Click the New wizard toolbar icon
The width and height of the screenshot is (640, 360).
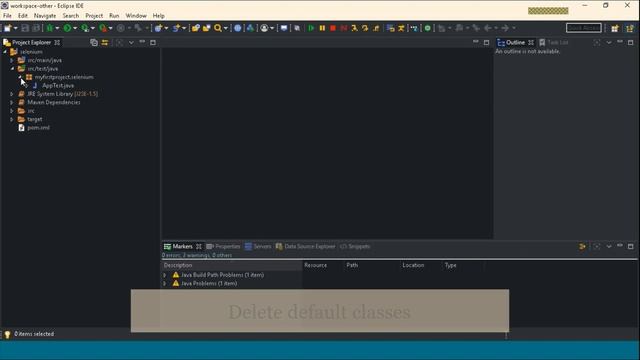point(7,28)
